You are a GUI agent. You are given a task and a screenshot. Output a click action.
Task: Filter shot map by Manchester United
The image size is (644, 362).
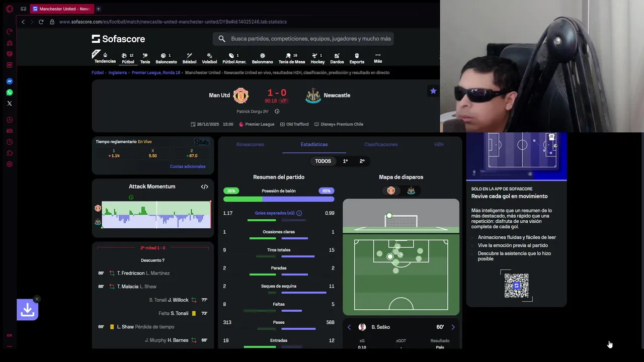[391, 191]
